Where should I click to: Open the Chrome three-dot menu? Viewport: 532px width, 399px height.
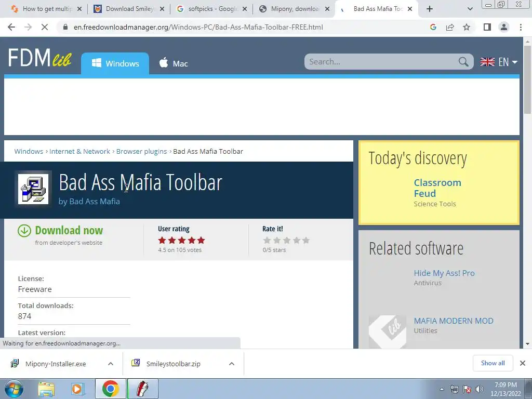(x=521, y=27)
